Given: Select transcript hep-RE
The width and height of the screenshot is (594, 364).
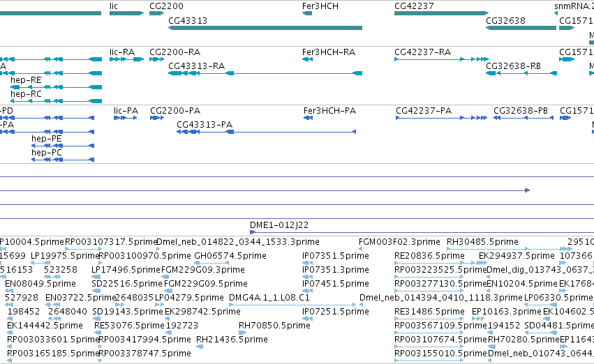Looking at the screenshot, I should (x=56, y=87).
